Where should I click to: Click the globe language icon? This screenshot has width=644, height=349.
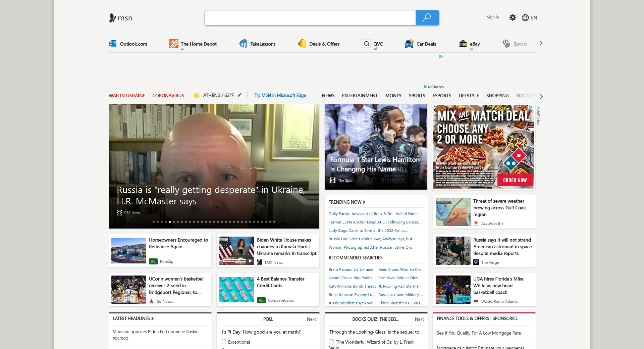pos(525,18)
